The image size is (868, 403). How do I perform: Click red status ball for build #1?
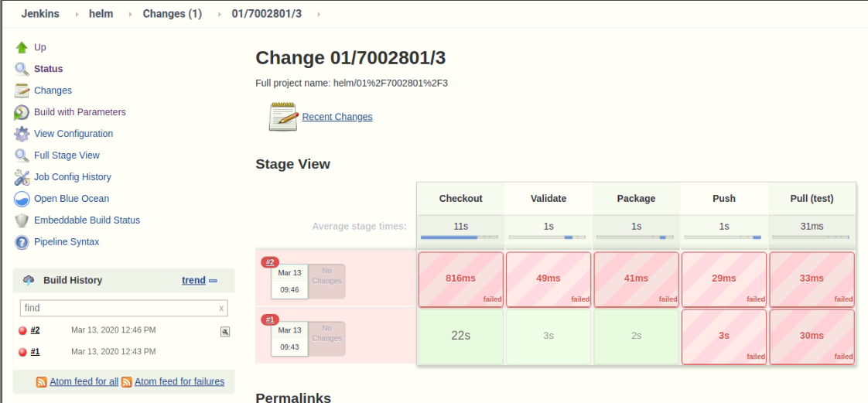coord(22,352)
